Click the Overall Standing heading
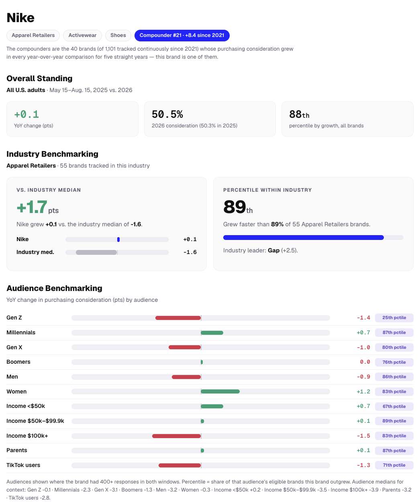This screenshot has height=504, width=420. point(39,78)
